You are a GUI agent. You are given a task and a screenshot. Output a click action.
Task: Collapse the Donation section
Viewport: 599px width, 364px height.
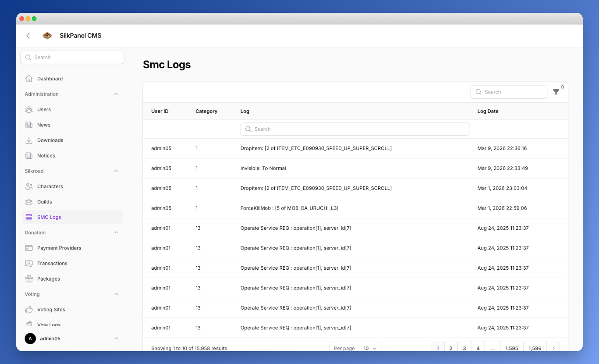116,232
